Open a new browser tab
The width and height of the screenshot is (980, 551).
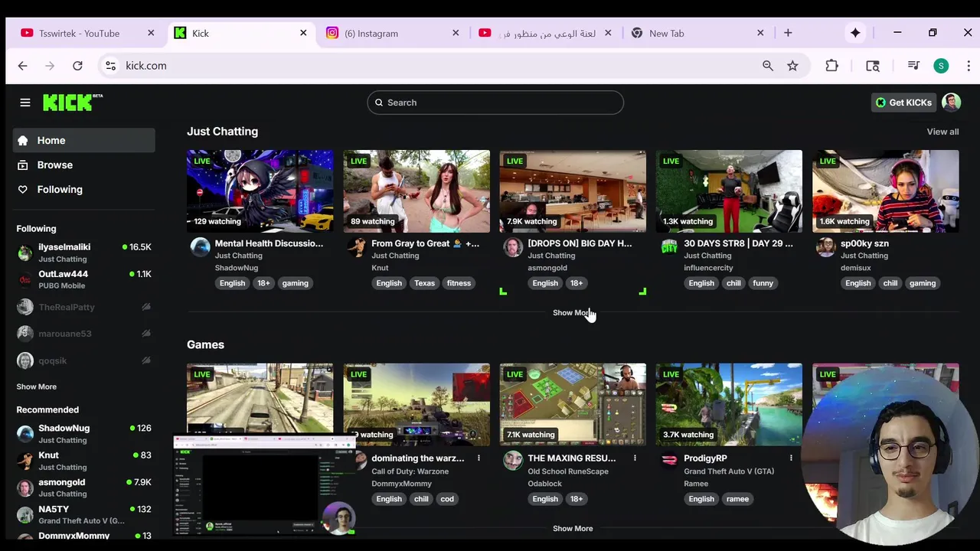coord(788,33)
